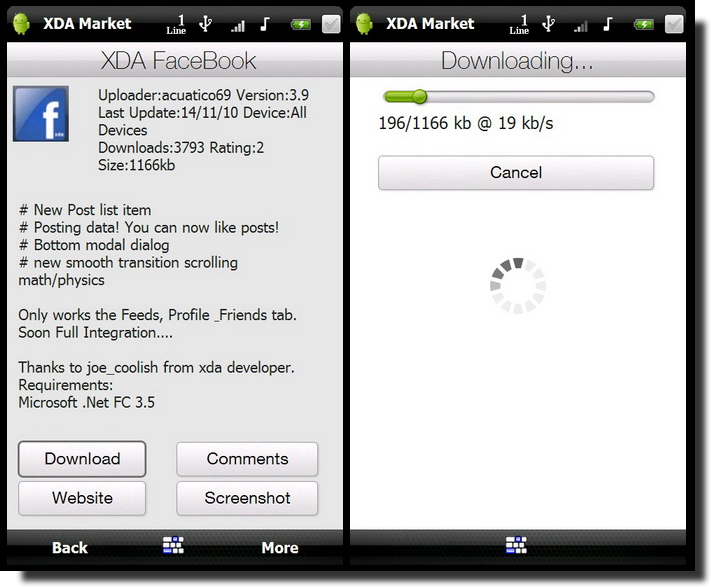Viewport: 711px width, 587px height.
Task: Tap the center grid icon on Downloading screen
Action: [516, 545]
